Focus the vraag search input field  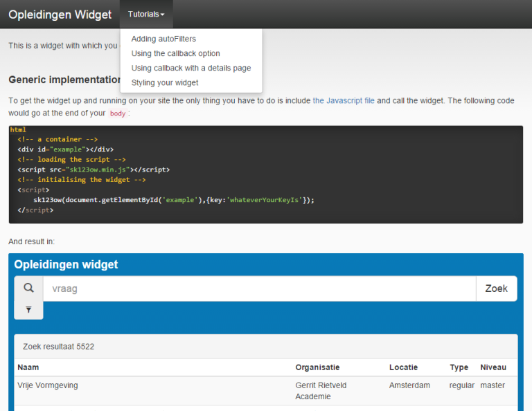click(x=259, y=289)
